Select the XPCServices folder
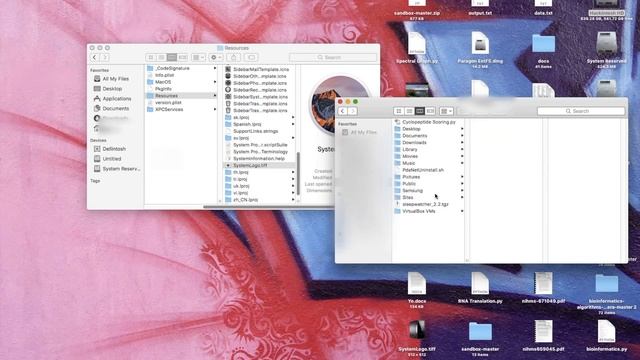 pyautogui.click(x=169, y=109)
